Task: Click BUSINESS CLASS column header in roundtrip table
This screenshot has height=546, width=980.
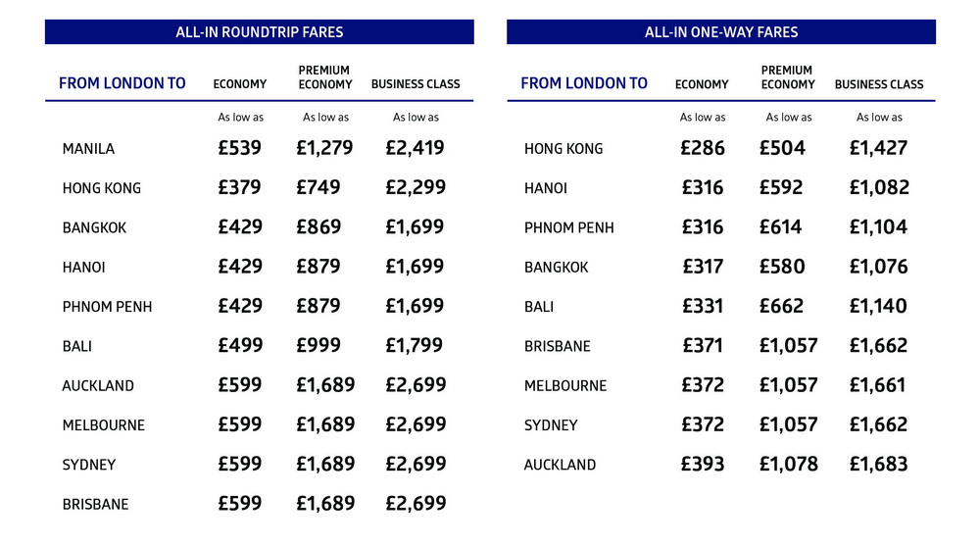Action: 416,83
